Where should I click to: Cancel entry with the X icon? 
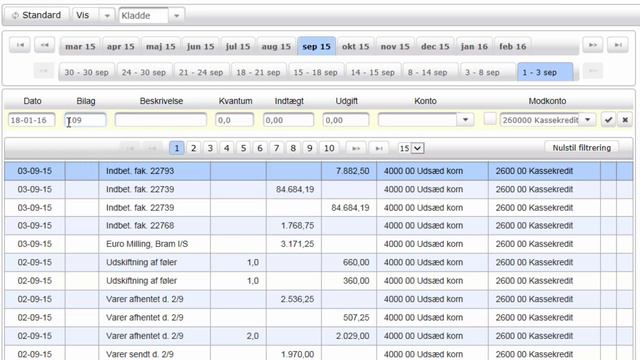tap(624, 120)
